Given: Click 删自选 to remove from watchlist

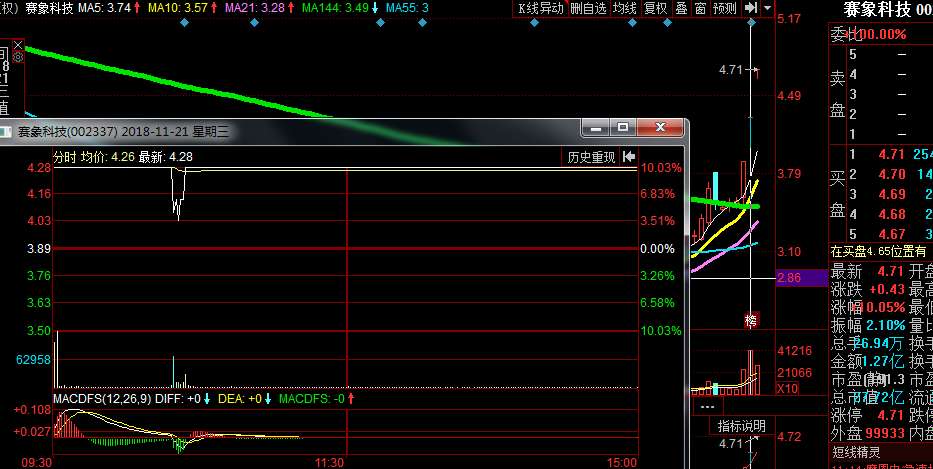Looking at the screenshot, I should tap(588, 8).
